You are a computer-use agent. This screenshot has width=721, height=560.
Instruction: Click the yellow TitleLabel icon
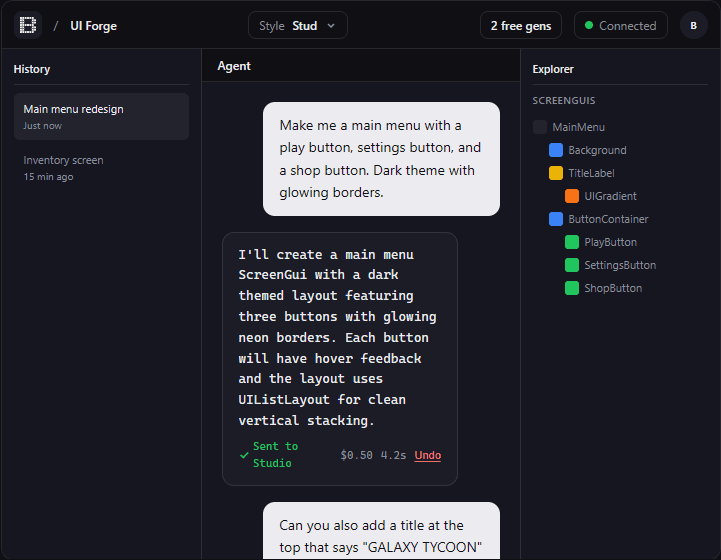556,173
